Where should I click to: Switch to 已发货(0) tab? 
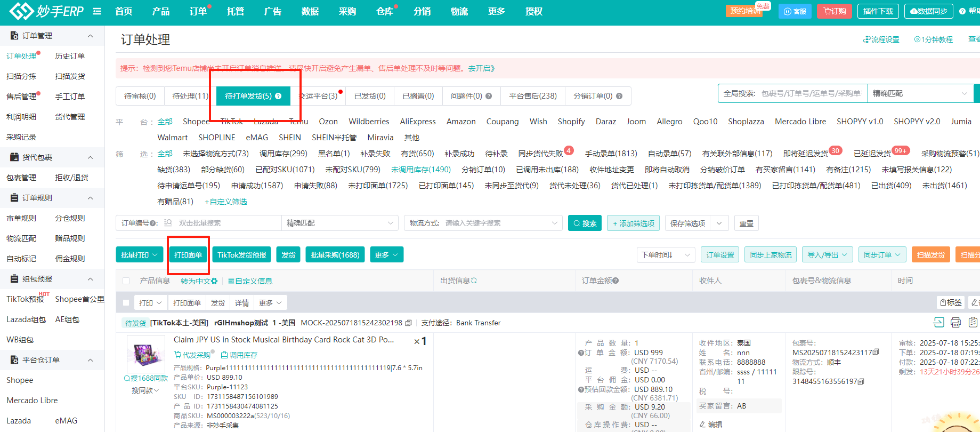370,96
